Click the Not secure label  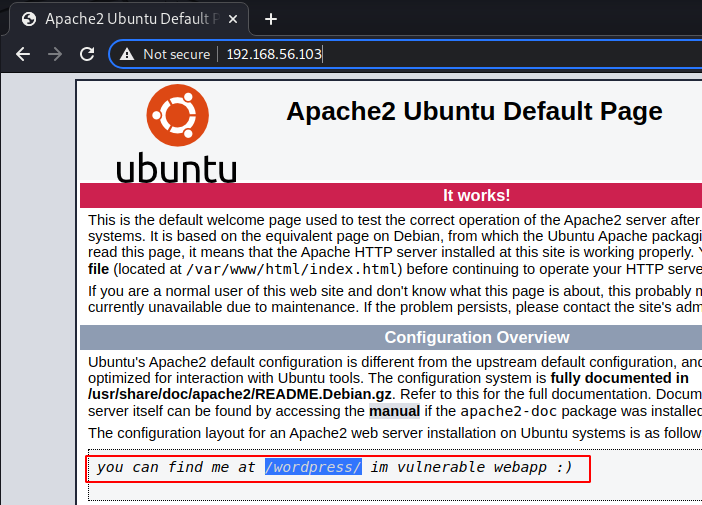point(176,54)
